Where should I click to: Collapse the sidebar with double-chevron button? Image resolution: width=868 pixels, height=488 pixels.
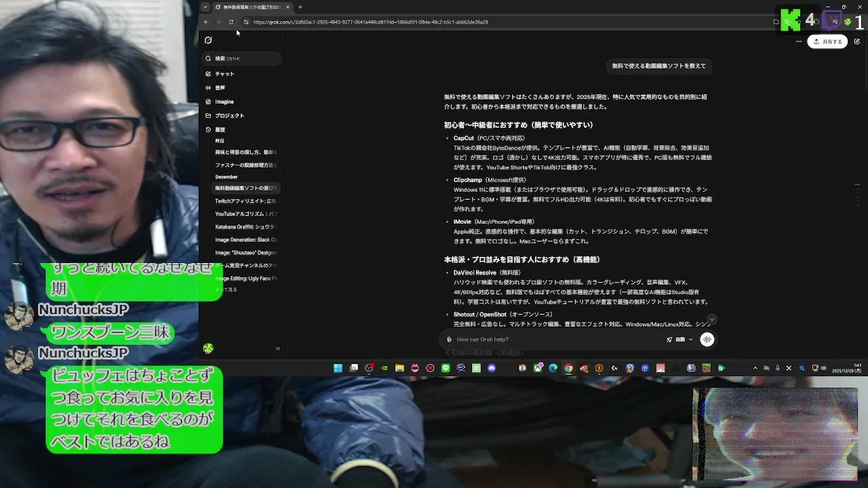(x=277, y=348)
